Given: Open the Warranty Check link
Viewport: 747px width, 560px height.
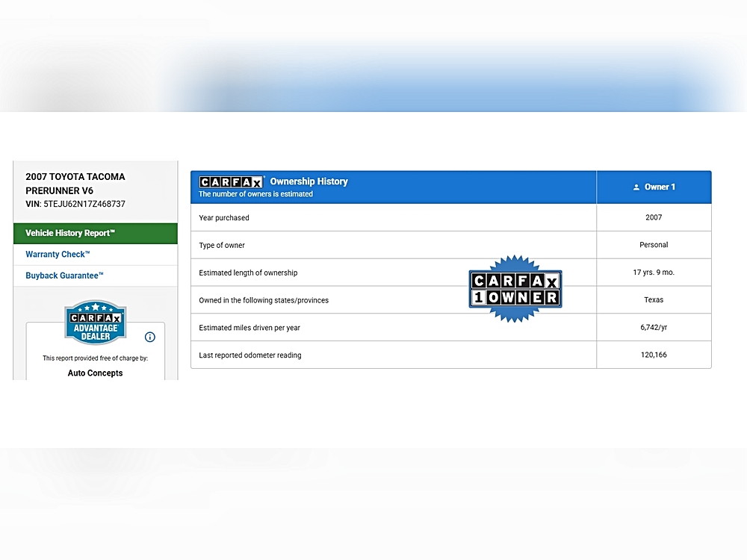Looking at the screenshot, I should [58, 255].
